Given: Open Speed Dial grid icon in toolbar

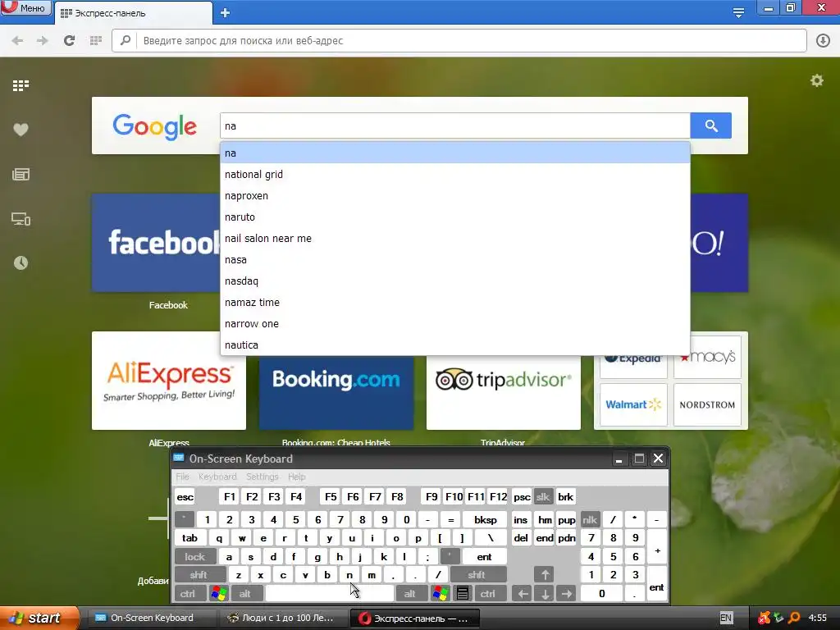Looking at the screenshot, I should (x=95, y=41).
